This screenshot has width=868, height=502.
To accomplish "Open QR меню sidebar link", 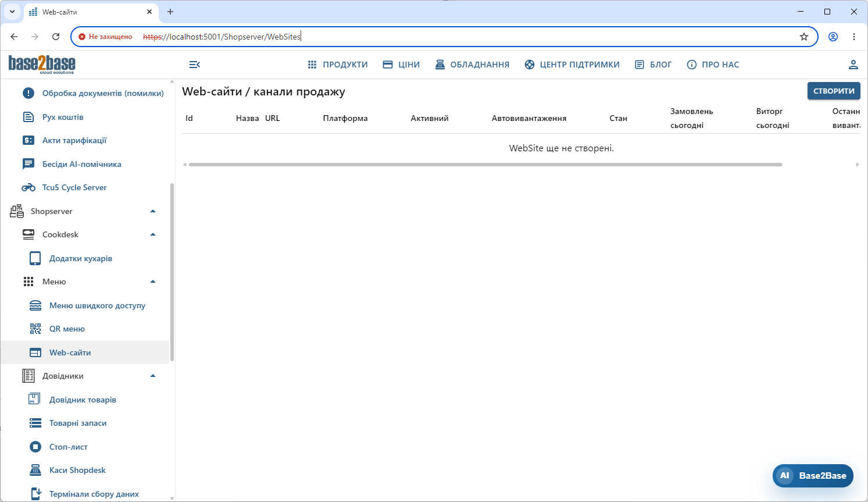I will (67, 329).
